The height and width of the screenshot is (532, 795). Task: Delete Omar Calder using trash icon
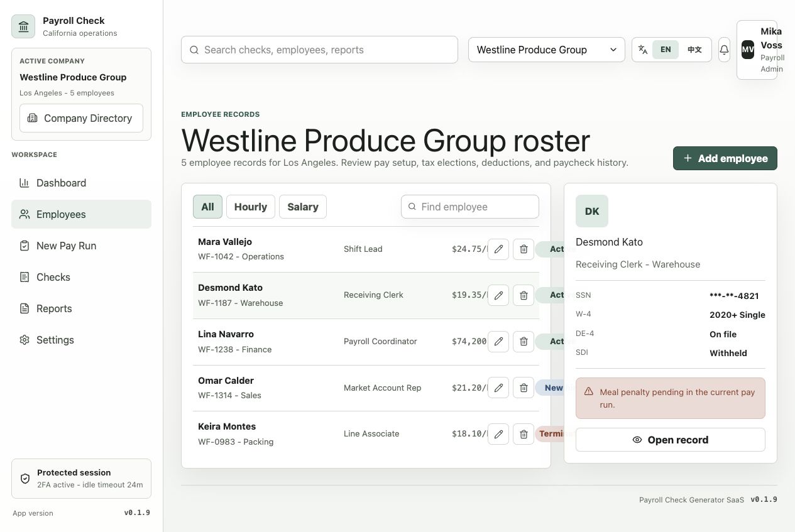[524, 388]
